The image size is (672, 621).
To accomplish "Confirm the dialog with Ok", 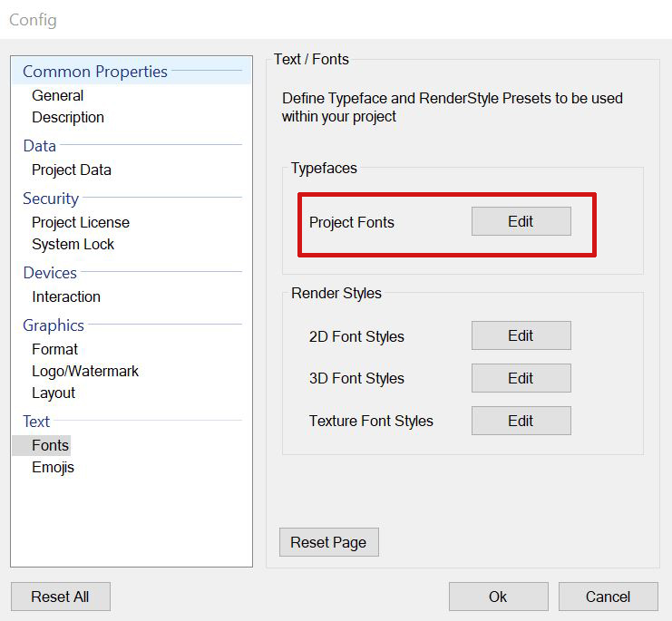I will tap(498, 597).
